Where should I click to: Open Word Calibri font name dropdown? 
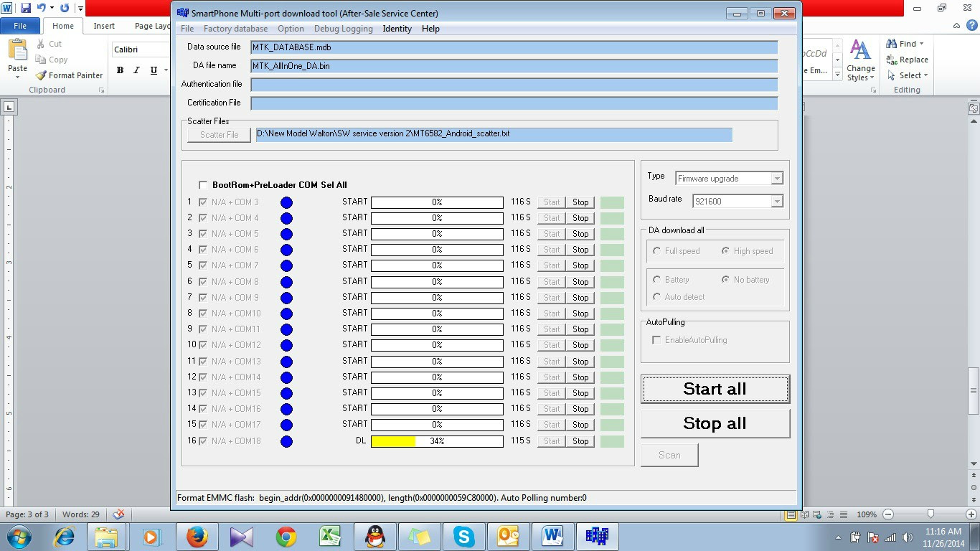[x=141, y=50]
